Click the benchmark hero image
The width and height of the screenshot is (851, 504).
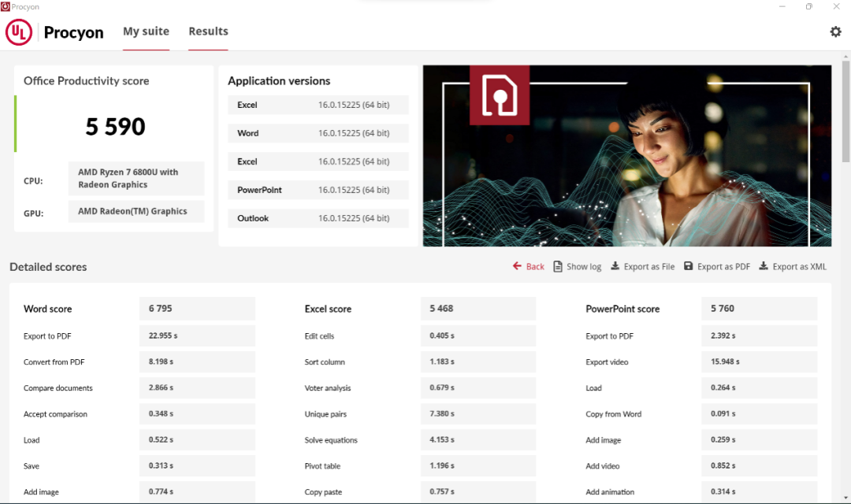[x=627, y=156]
